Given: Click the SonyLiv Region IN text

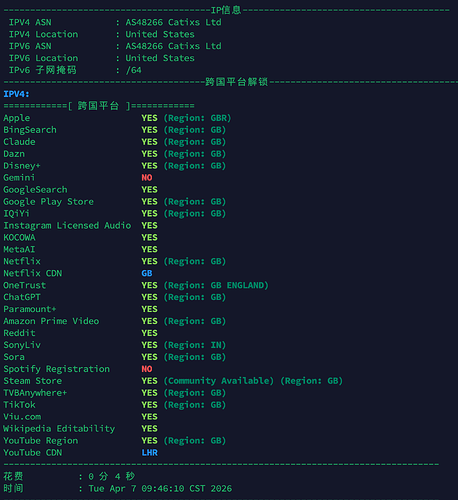Looking at the screenshot, I should 195,345.
